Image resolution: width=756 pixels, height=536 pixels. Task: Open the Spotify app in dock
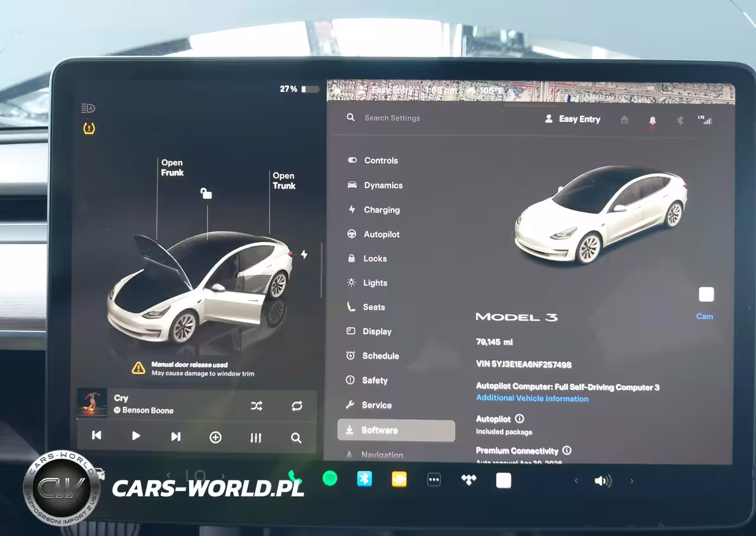point(330,479)
